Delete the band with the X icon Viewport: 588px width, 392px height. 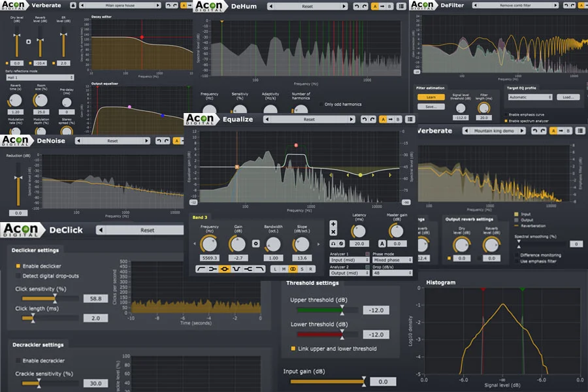333,232
